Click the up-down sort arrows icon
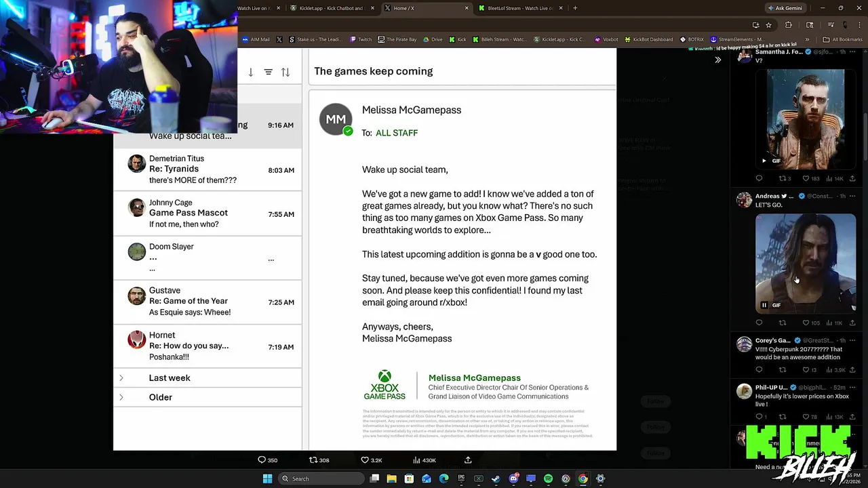Screen dimensions: 868x488 coord(285,72)
